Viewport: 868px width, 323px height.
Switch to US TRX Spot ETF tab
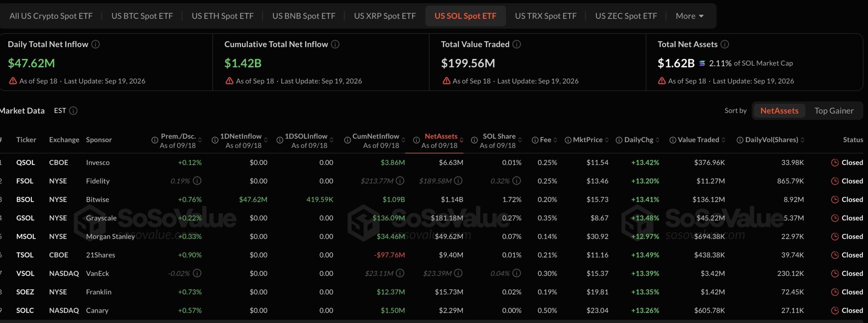pyautogui.click(x=546, y=16)
